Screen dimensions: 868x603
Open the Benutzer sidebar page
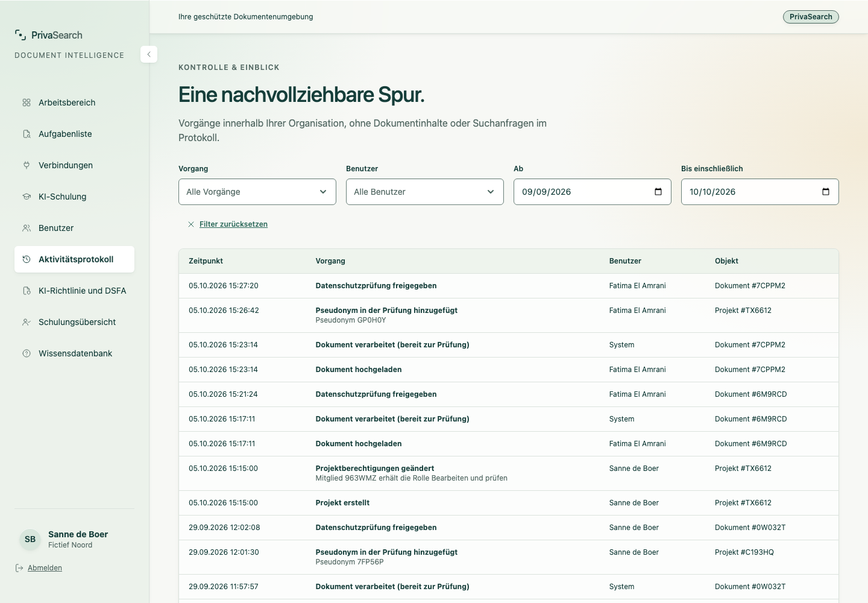click(74, 228)
